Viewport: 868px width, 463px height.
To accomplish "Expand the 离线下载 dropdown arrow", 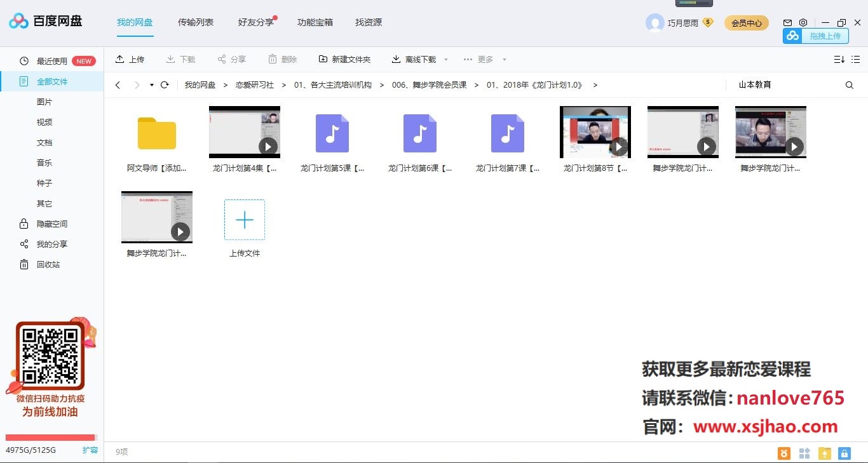I will (446, 60).
